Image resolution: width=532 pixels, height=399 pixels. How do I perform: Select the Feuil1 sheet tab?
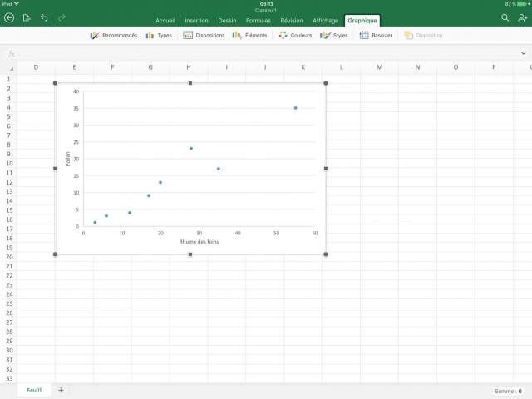[x=34, y=390]
